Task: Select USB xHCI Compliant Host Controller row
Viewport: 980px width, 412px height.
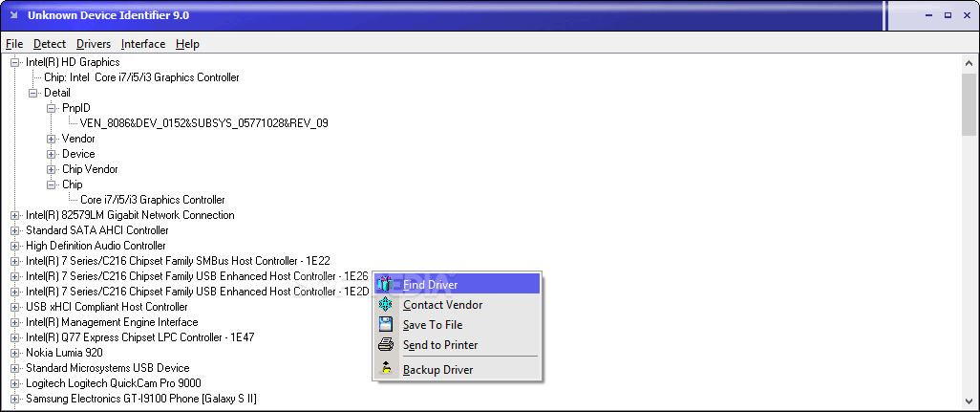Action: click(x=106, y=307)
